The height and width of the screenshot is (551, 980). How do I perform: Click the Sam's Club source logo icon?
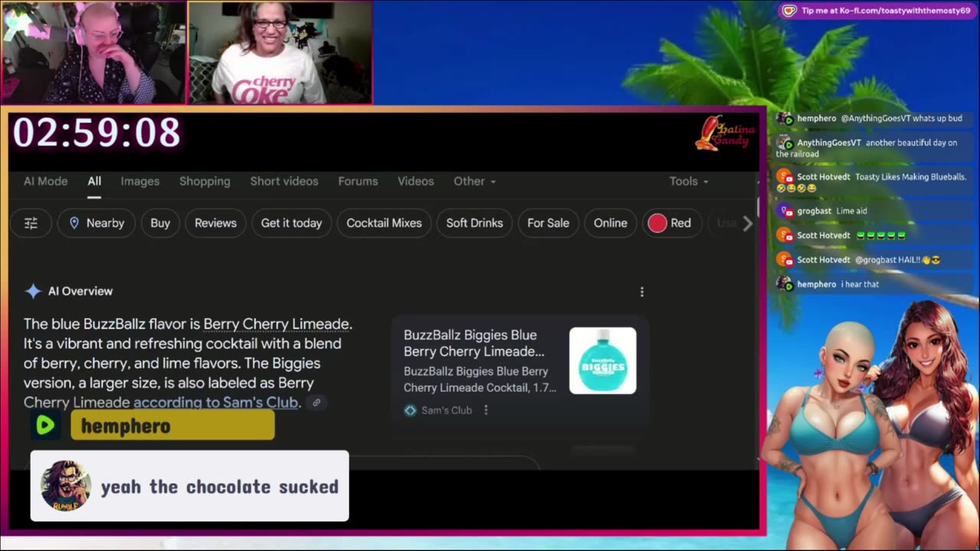(410, 410)
